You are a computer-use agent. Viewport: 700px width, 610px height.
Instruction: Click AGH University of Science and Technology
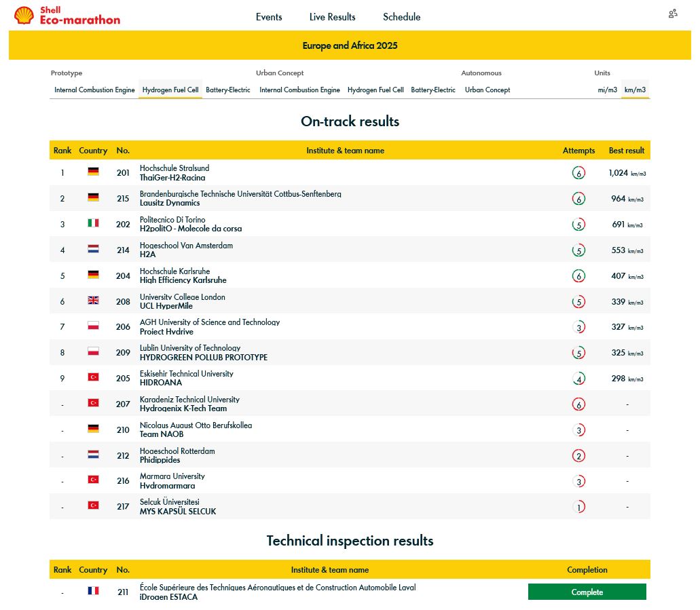[x=210, y=322]
